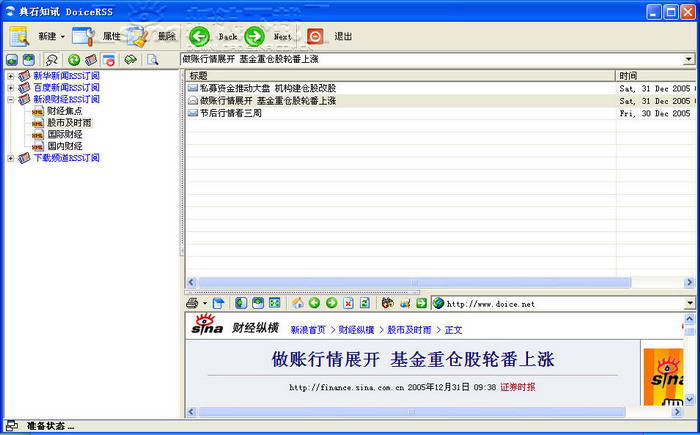Open the 新浪首页 link in preview
The height and width of the screenshot is (435, 700).
(x=308, y=330)
